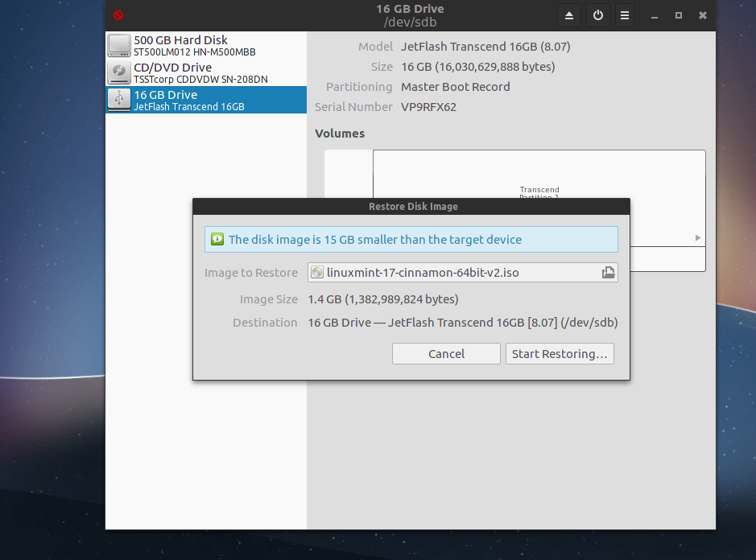The width and height of the screenshot is (756, 560).
Task: Click Partitioning value Master Boot Record
Action: coord(455,87)
